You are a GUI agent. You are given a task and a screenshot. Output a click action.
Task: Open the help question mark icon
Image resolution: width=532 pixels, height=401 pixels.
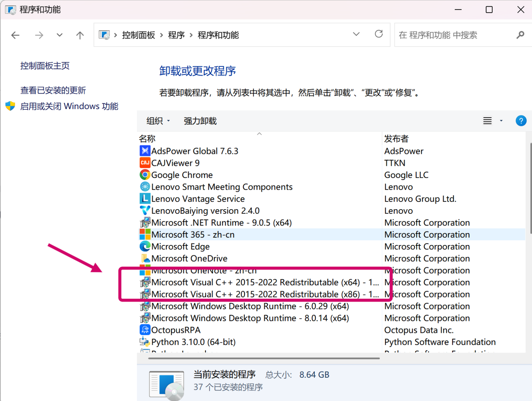tap(521, 120)
